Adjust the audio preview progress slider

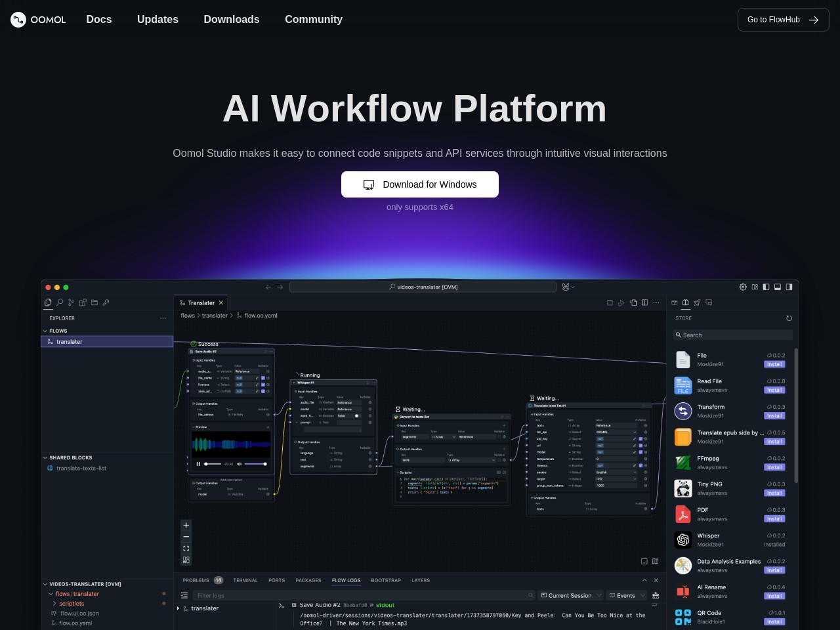(213, 464)
